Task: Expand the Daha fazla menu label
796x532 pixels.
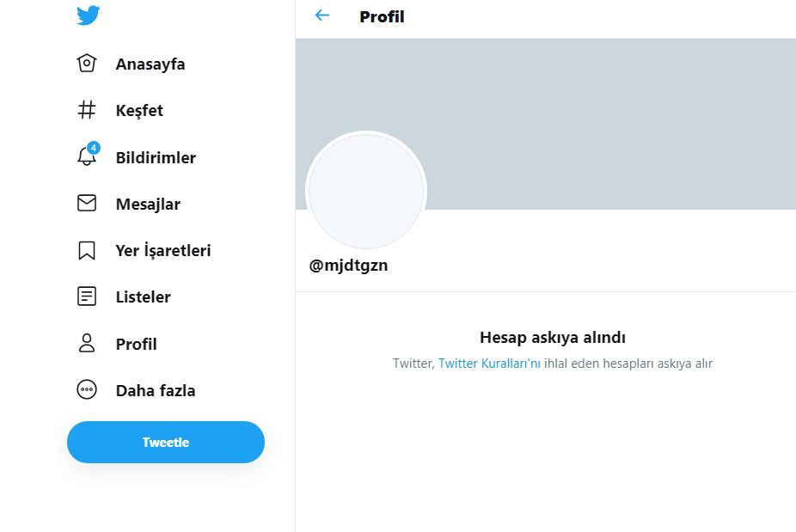Action: pos(156,390)
